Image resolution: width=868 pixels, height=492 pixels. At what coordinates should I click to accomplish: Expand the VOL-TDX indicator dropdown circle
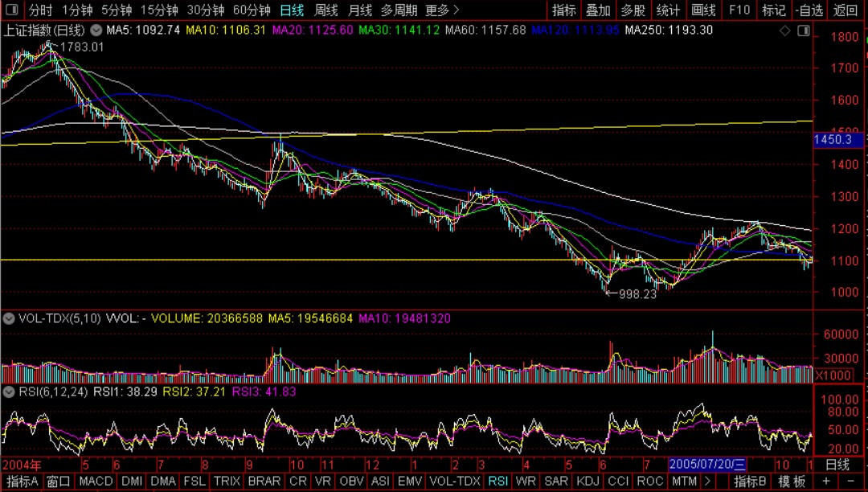8,318
